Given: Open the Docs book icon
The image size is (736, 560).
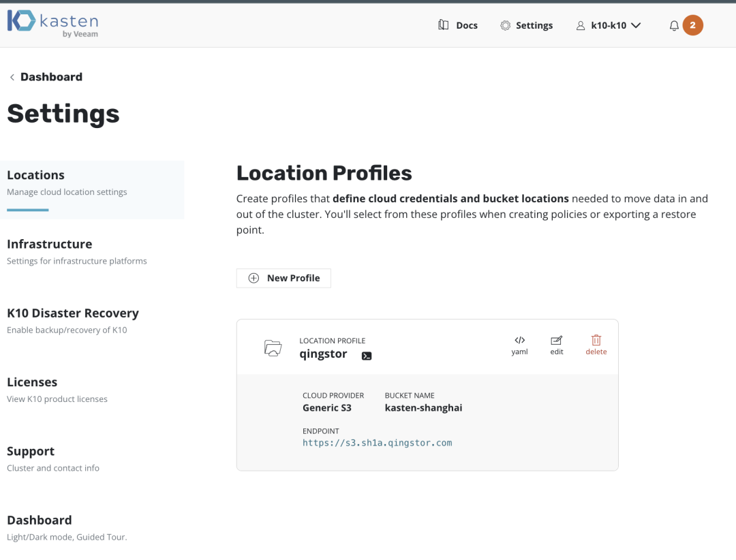Looking at the screenshot, I should click(443, 25).
